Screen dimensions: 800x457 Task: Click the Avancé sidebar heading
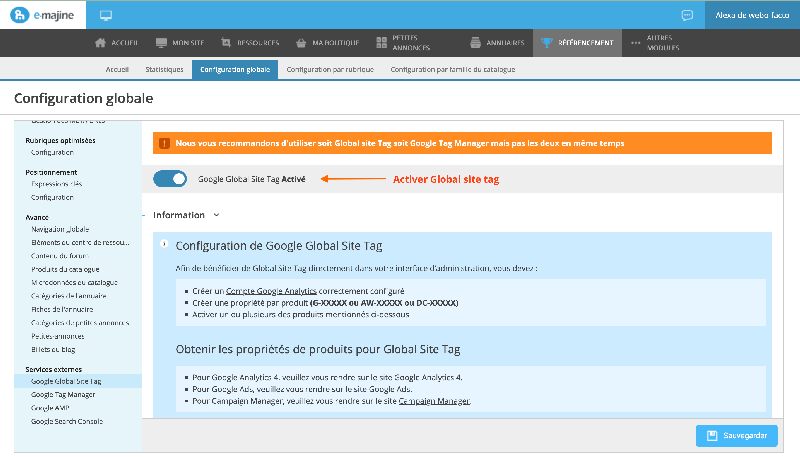click(x=37, y=217)
